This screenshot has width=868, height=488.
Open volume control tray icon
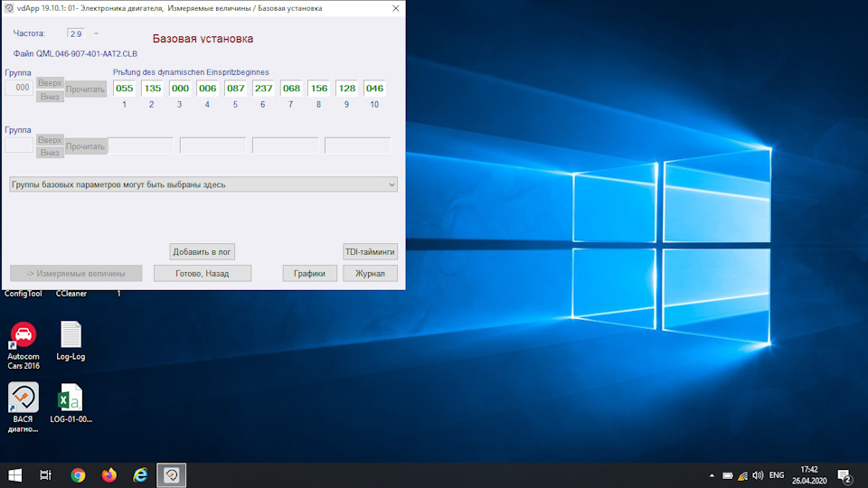click(758, 475)
